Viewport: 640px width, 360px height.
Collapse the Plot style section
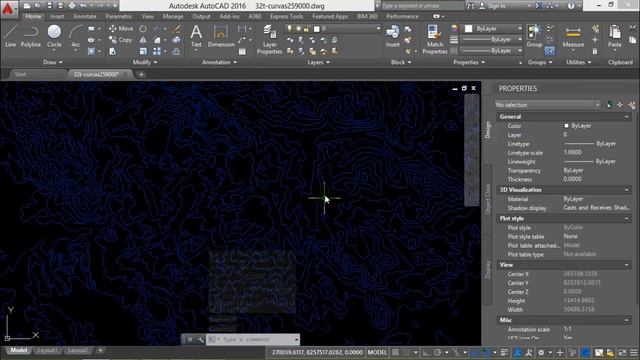tap(627, 219)
